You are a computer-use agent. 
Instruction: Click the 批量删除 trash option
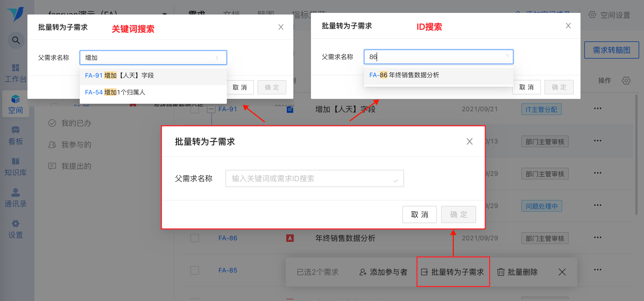tap(517, 272)
